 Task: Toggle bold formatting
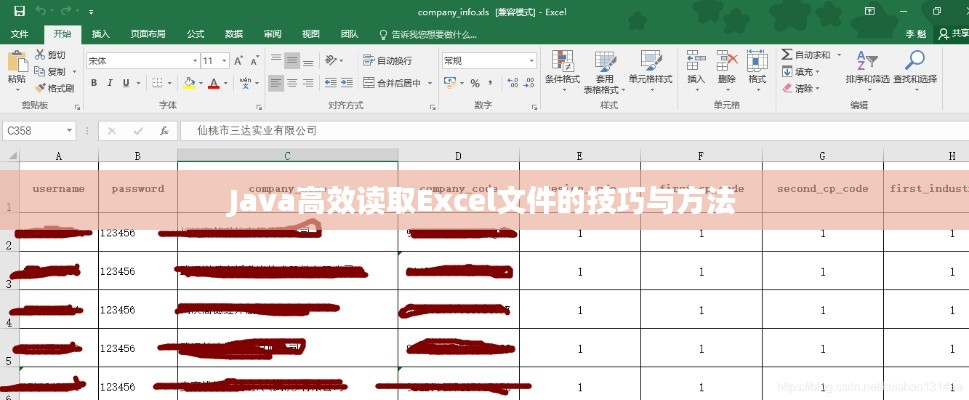[x=94, y=84]
